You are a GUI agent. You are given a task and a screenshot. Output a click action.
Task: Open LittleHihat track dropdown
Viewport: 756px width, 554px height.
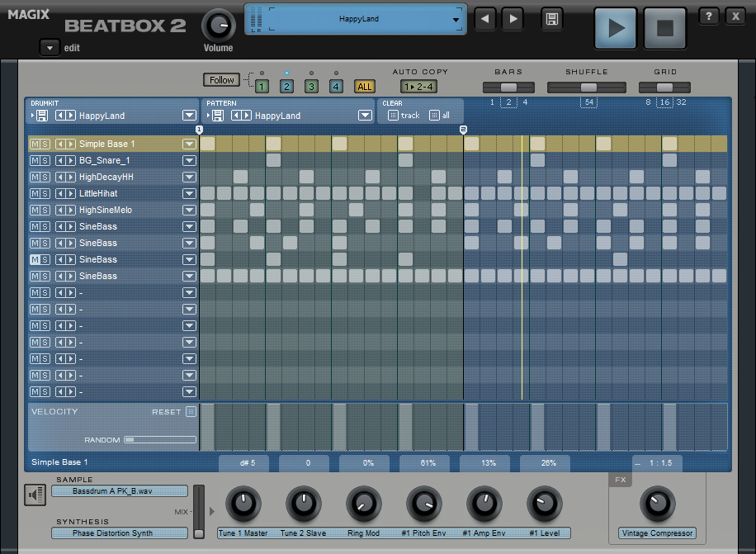tap(189, 194)
